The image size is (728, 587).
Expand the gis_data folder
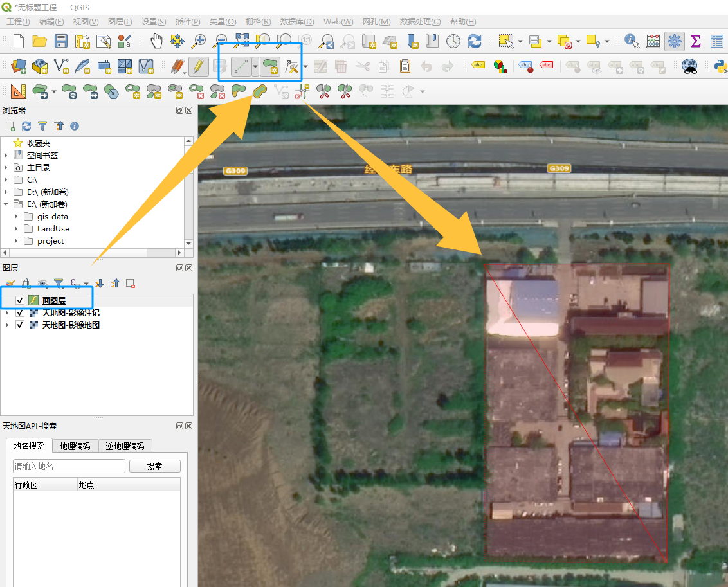pos(16,216)
